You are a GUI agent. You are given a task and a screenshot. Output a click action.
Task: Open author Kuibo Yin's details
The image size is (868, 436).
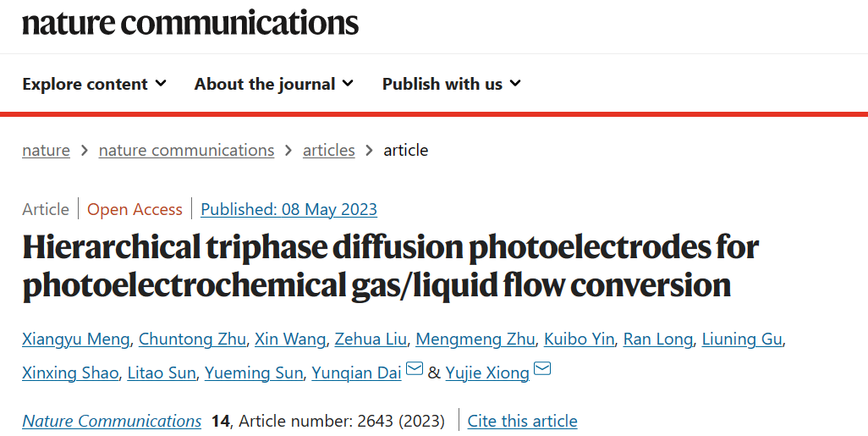(x=579, y=339)
